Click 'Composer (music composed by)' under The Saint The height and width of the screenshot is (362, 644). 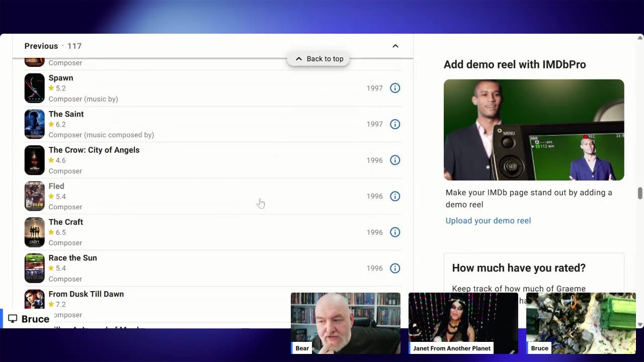(101, 135)
